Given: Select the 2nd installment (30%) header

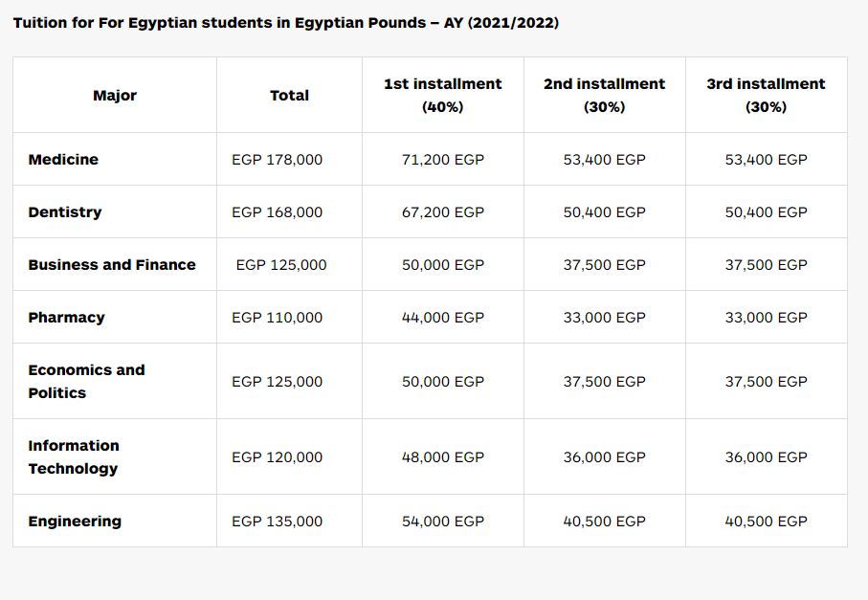Looking at the screenshot, I should click(x=605, y=95).
